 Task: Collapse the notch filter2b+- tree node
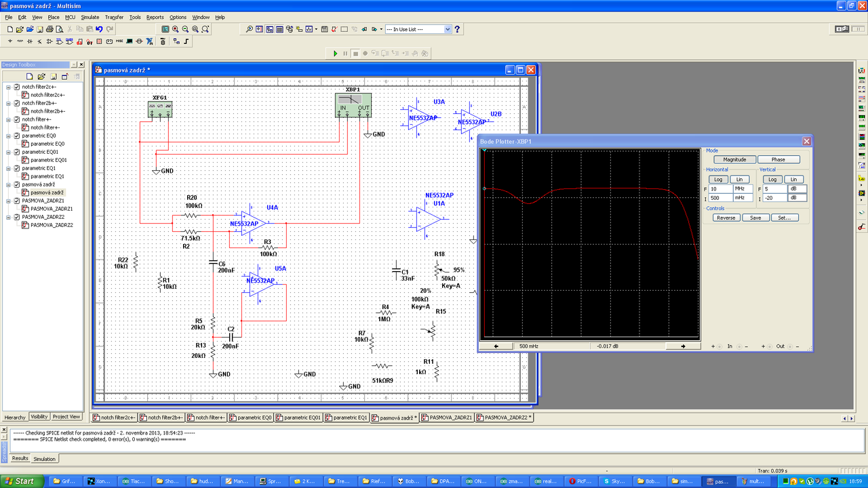(x=8, y=103)
